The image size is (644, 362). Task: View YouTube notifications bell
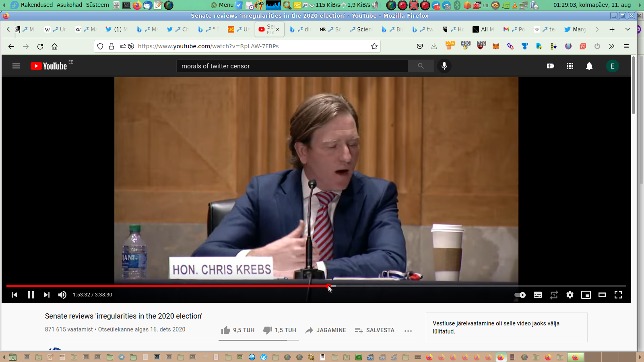(x=589, y=66)
